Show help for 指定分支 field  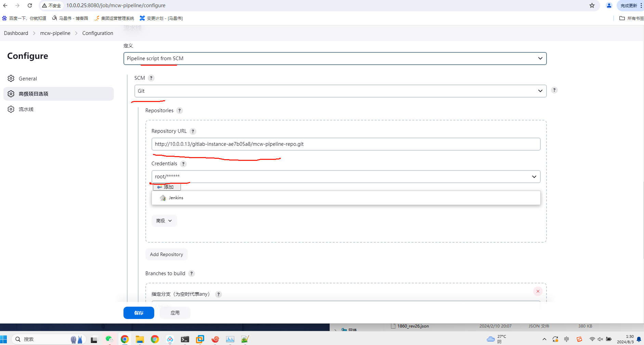point(219,294)
